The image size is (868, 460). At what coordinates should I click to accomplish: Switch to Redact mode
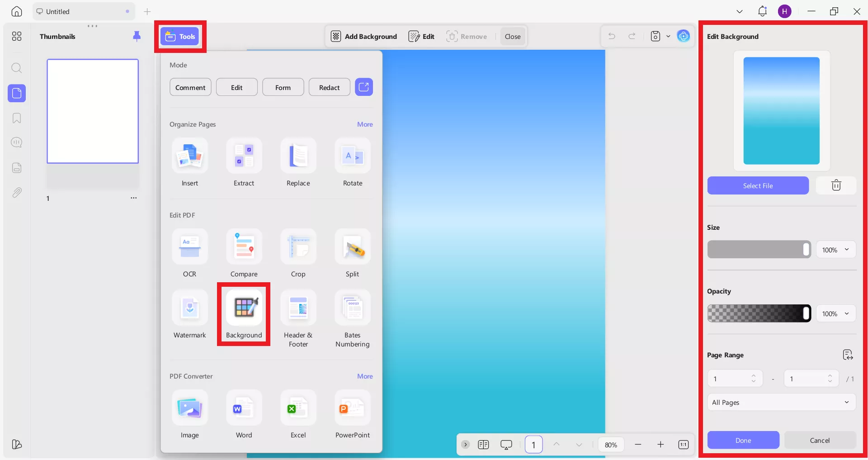[330, 87]
